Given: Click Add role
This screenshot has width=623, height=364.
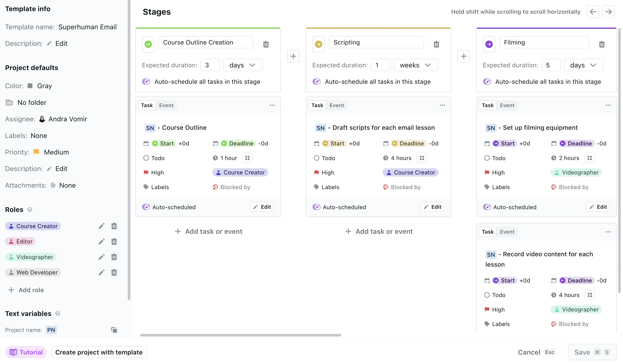Looking at the screenshot, I should pos(26,290).
